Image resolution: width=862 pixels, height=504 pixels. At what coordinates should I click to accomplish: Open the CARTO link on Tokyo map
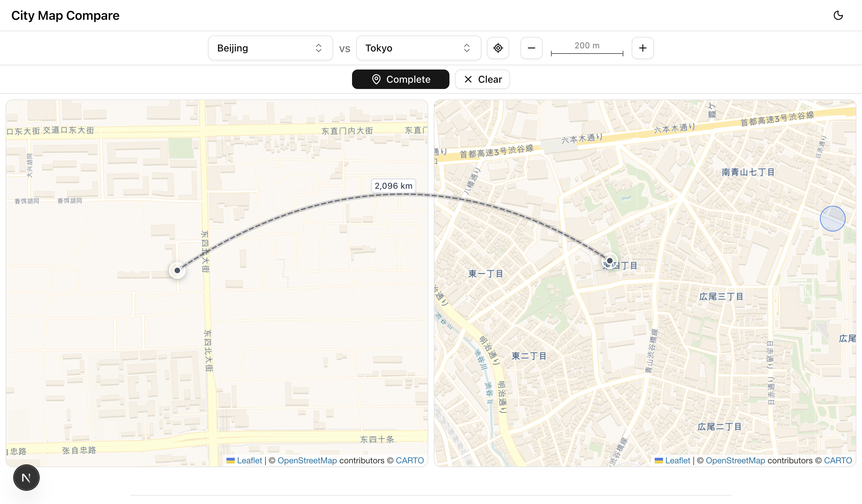(x=838, y=460)
